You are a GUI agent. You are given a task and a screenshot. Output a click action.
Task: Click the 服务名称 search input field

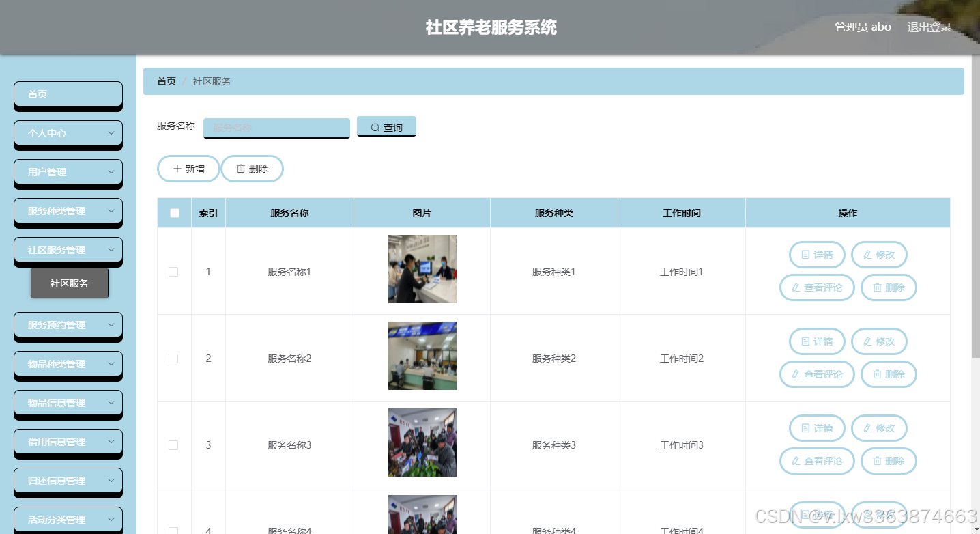coord(276,128)
